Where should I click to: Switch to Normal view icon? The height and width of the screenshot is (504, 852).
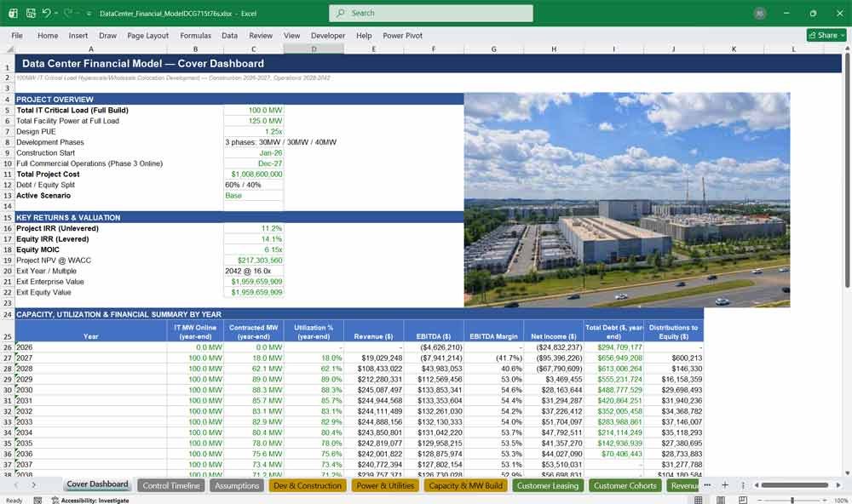pos(699,500)
